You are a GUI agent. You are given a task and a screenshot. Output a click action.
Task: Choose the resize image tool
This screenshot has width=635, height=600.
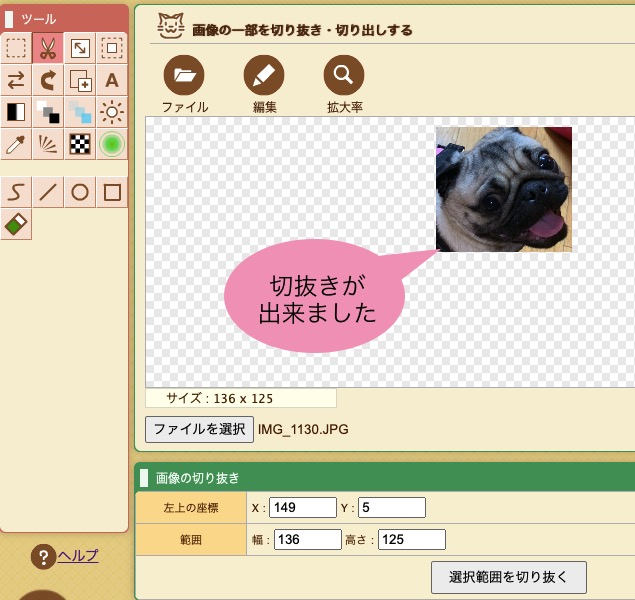(x=80, y=48)
